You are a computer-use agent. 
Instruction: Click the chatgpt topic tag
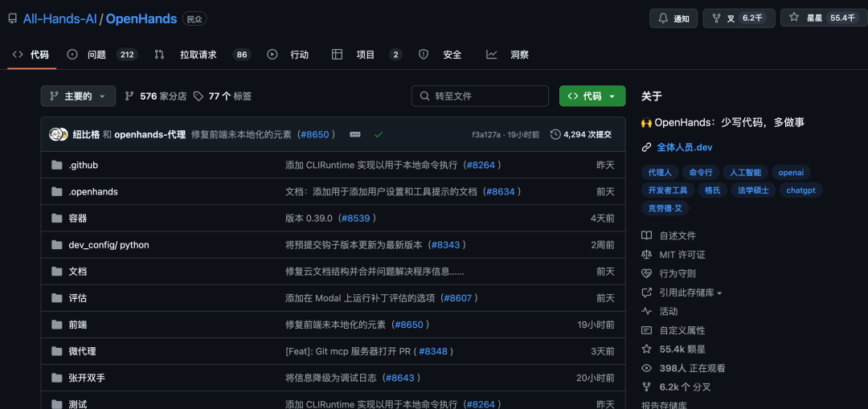point(801,190)
